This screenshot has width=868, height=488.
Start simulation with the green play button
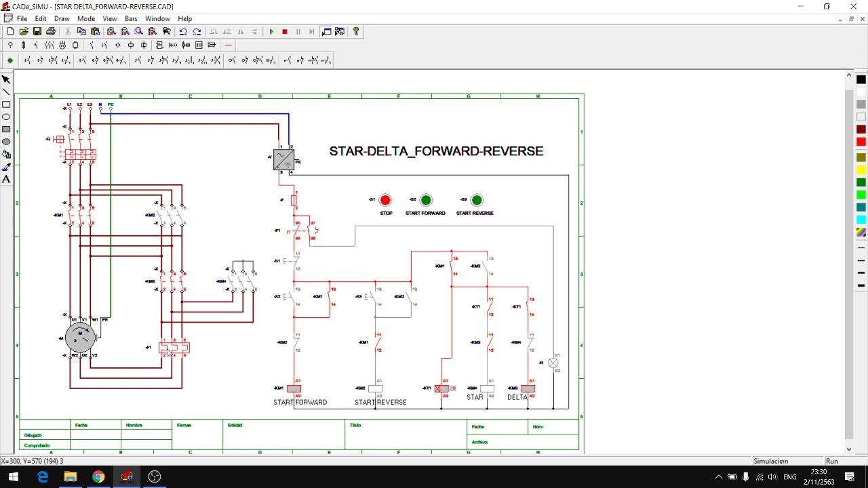coord(271,32)
